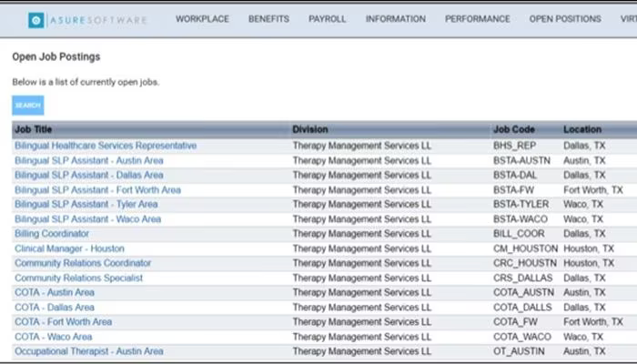The image size is (637, 364).
Task: Open COTA - Waco Area posting
Action: pyautogui.click(x=53, y=337)
